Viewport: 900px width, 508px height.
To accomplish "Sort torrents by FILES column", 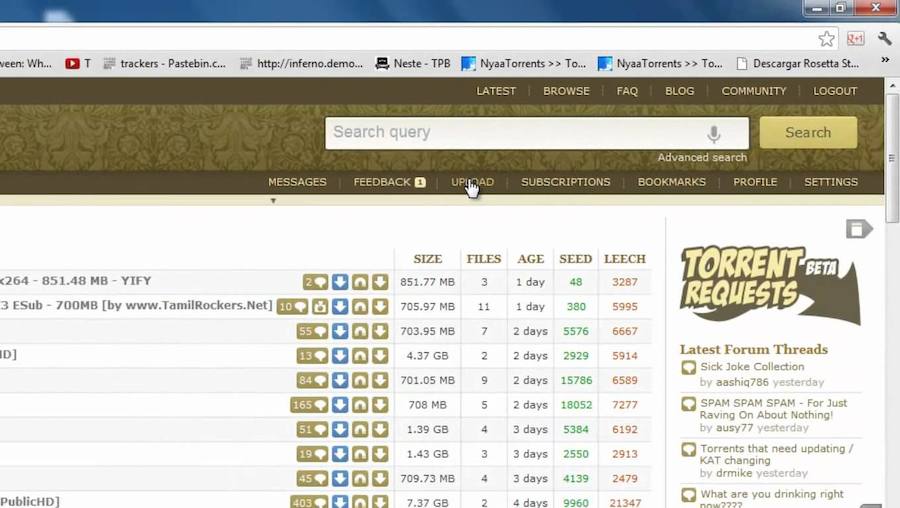I will point(484,259).
